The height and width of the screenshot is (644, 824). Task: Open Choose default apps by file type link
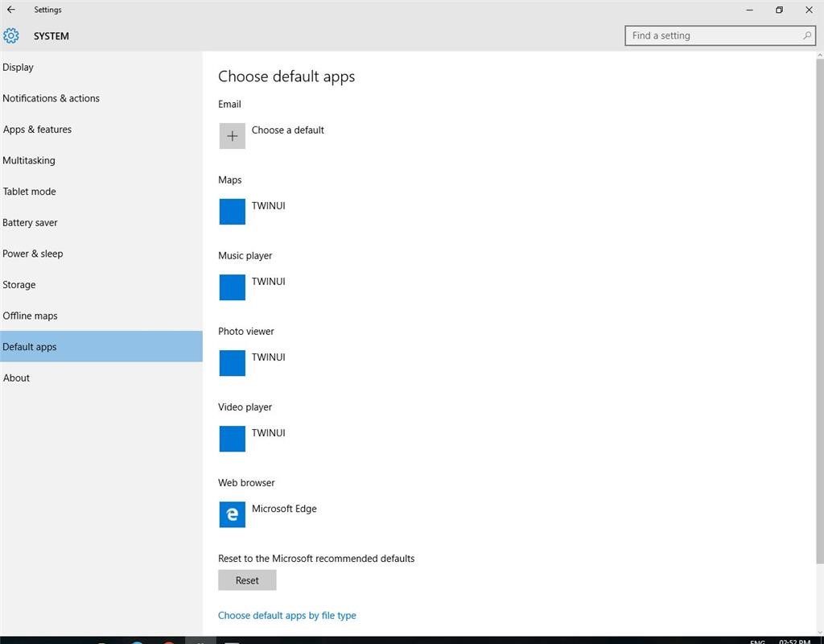point(287,616)
